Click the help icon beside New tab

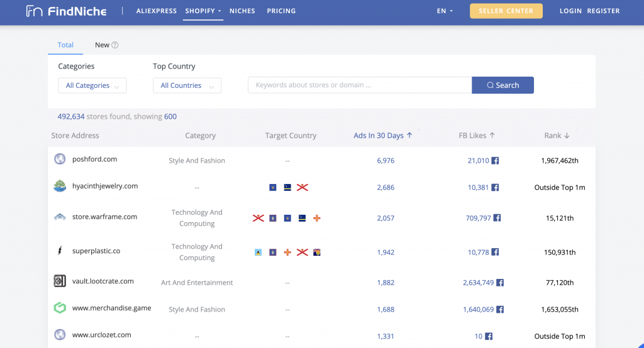115,45
